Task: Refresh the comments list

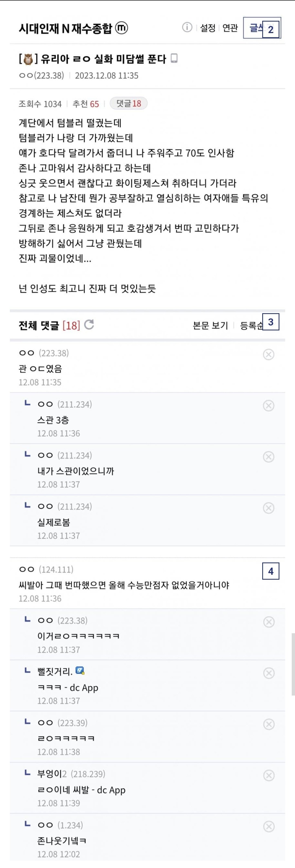Action: pos(89,325)
